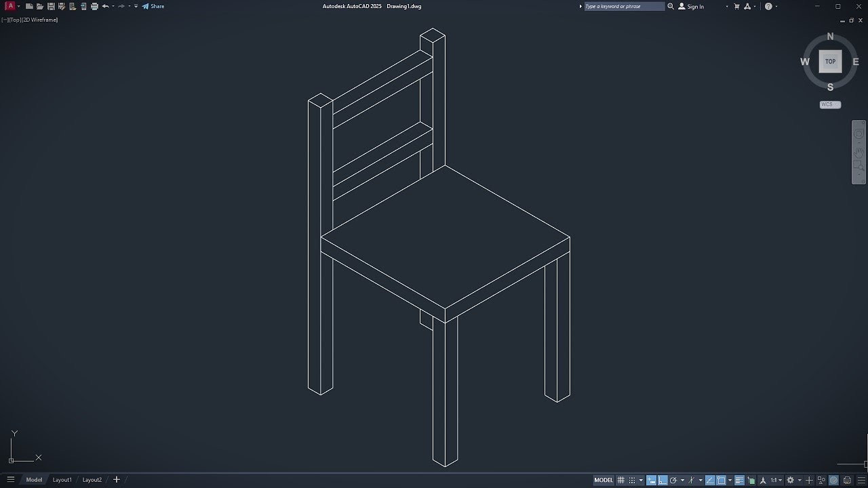Click the Annotation Monitor plus icon

coord(809,480)
